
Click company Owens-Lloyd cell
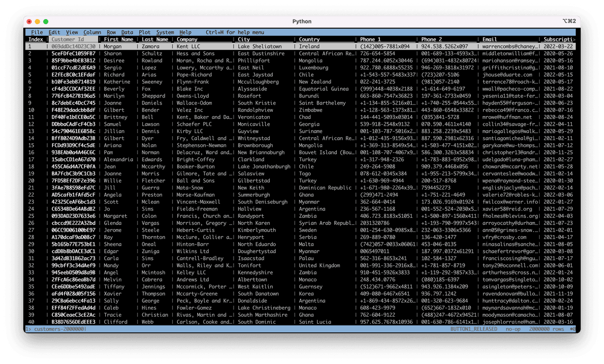point(193,96)
